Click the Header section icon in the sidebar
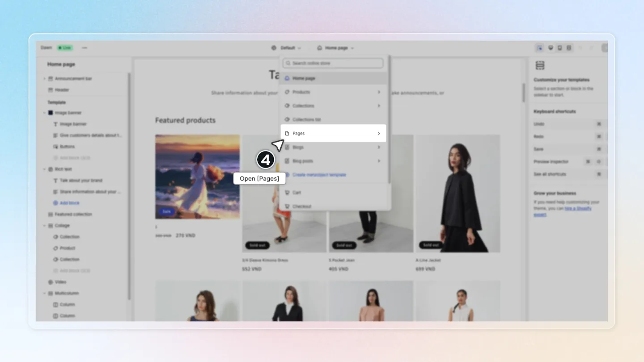This screenshot has height=362, width=644. point(51,90)
